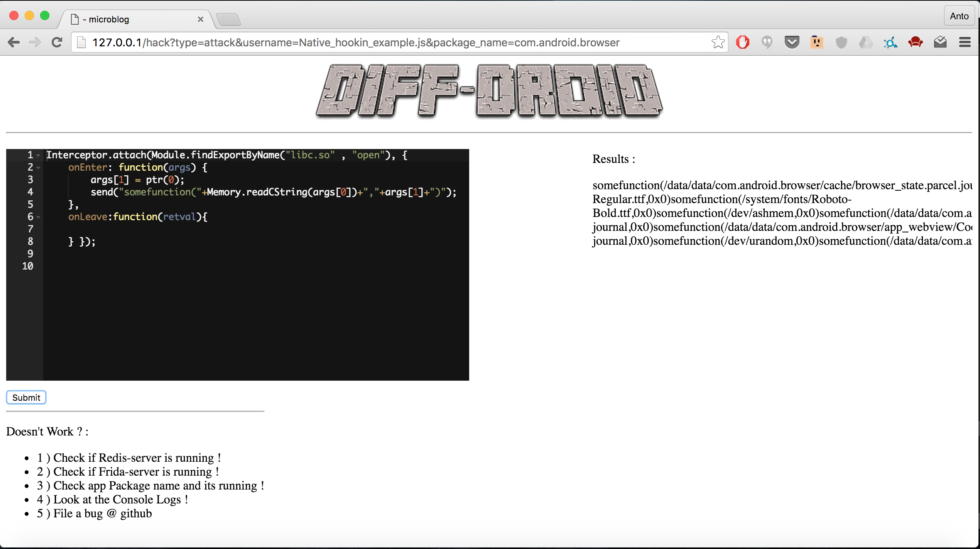Viewport: 980px width, 549px height.
Task: Collapse the onLeave fold on line 6
Action: tap(38, 217)
